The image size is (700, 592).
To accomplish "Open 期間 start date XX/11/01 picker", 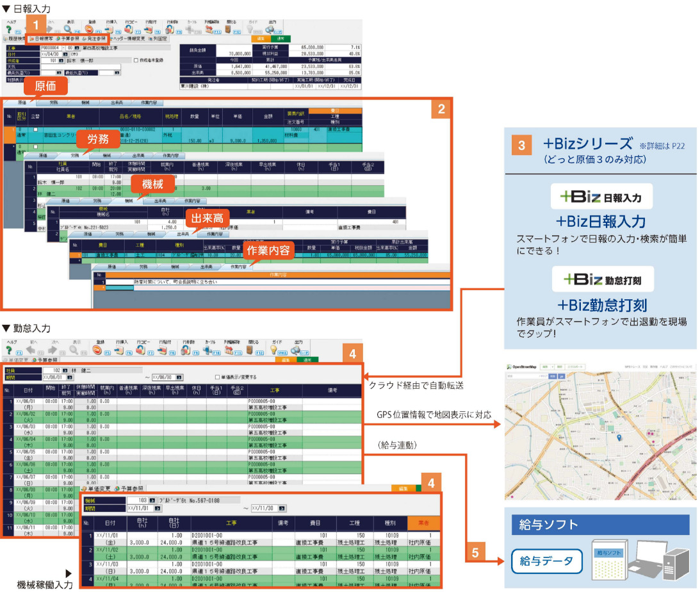I will pyautogui.click(x=158, y=508).
